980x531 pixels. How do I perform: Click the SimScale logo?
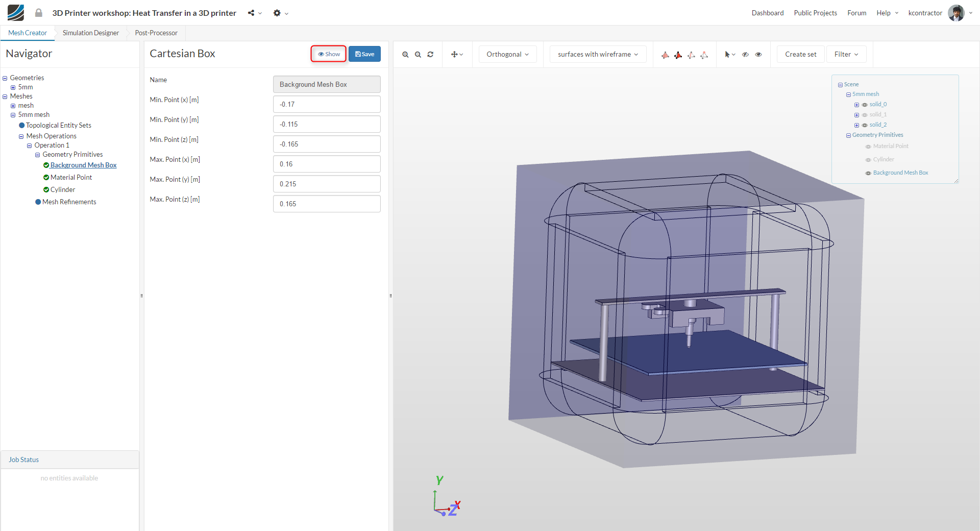pos(16,13)
